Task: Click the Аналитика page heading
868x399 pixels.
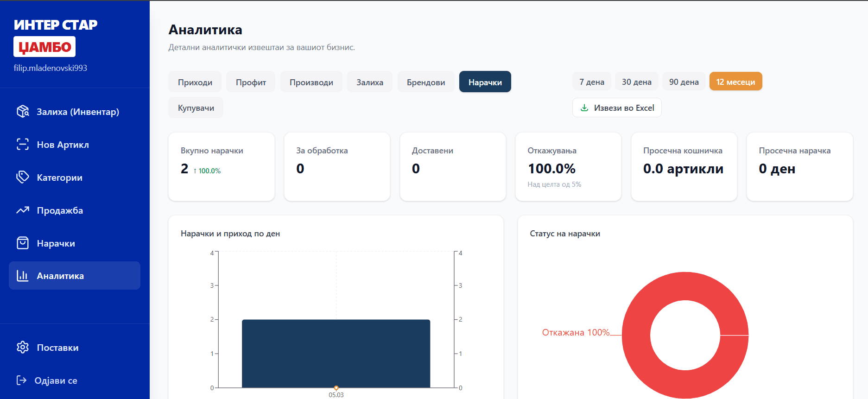Action: 205,30
